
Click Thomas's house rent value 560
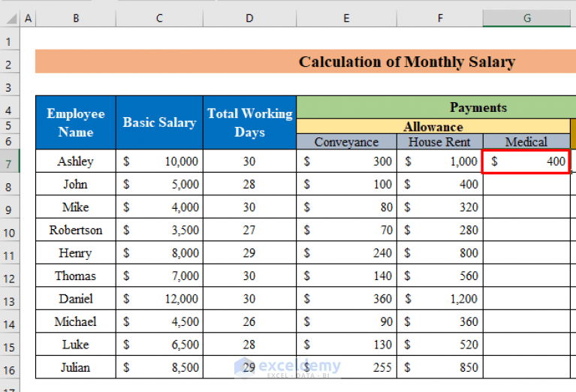(x=440, y=276)
